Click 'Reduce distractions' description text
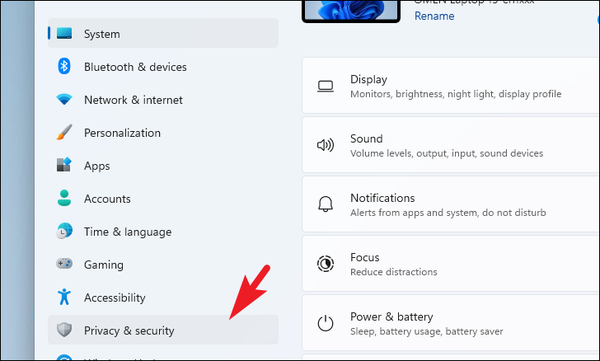This screenshot has width=600, height=361. tap(394, 272)
